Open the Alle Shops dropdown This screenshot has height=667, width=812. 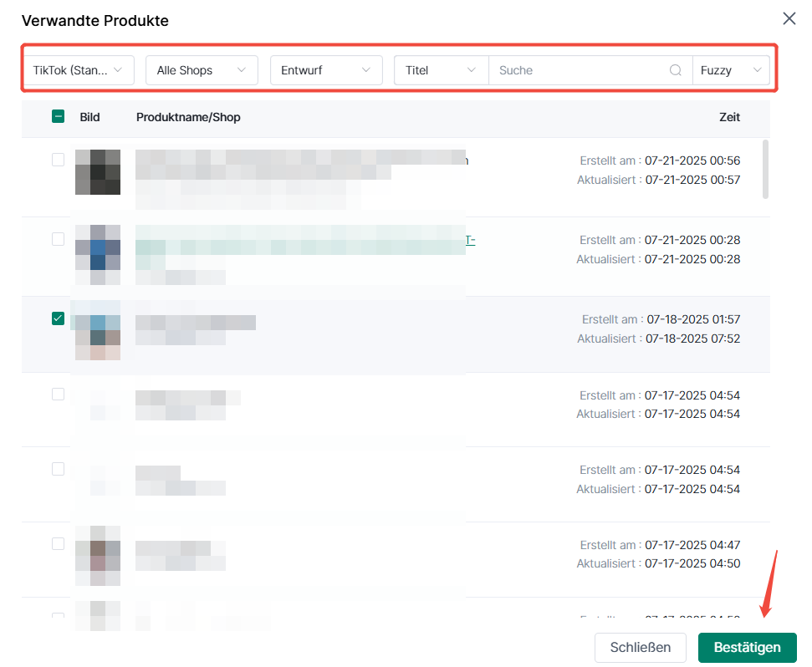pos(202,70)
